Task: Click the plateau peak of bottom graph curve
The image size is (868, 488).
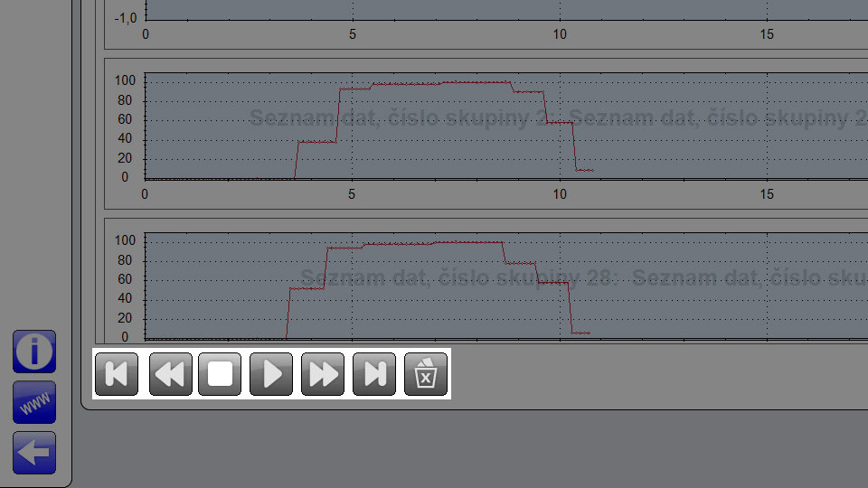Action: [x=467, y=242]
